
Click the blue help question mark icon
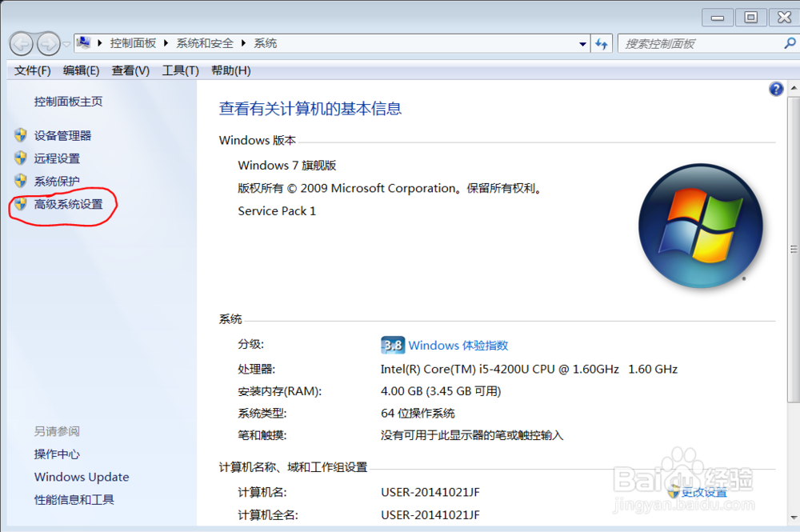[776, 90]
